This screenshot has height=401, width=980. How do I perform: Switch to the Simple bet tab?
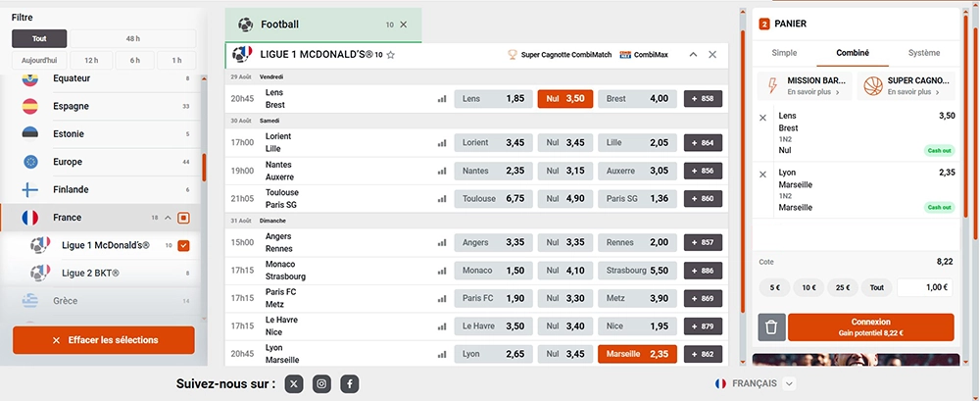pyautogui.click(x=784, y=53)
